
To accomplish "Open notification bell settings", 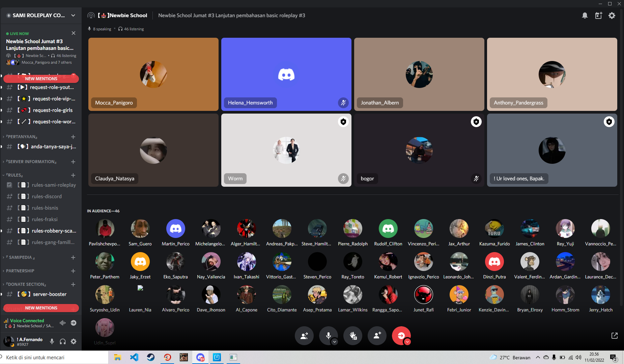I will (585, 16).
